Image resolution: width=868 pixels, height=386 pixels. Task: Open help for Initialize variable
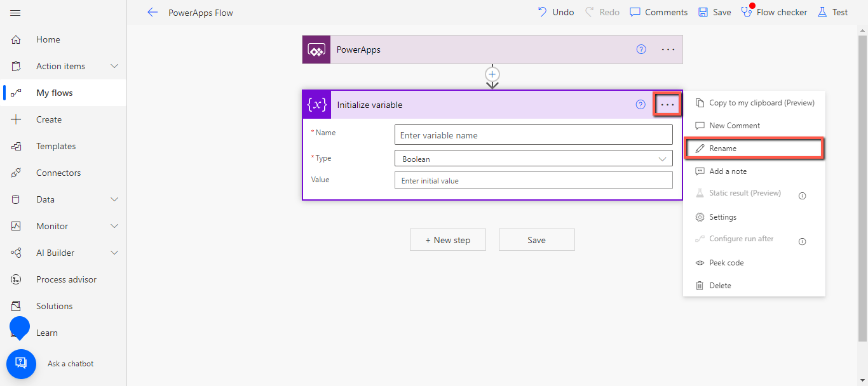coord(641,105)
